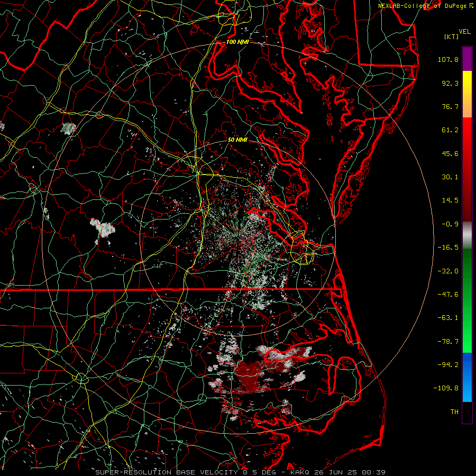Select the 14.5 scale value

(x=450, y=200)
